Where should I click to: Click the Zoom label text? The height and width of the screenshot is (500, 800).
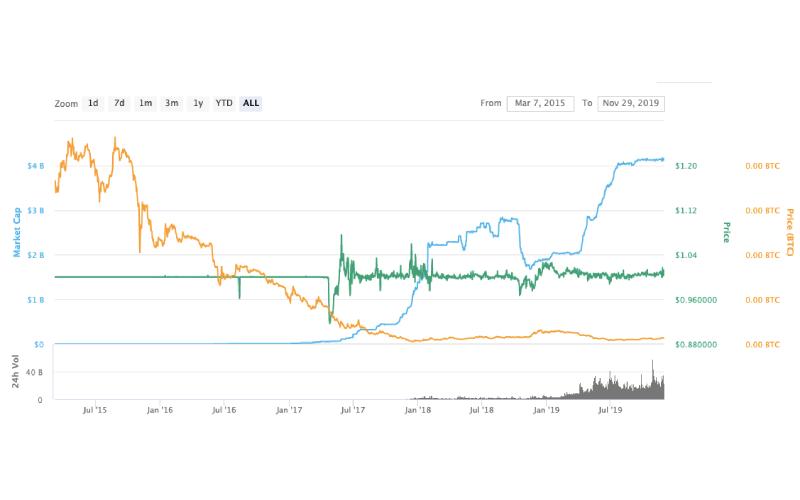pyautogui.click(x=66, y=103)
